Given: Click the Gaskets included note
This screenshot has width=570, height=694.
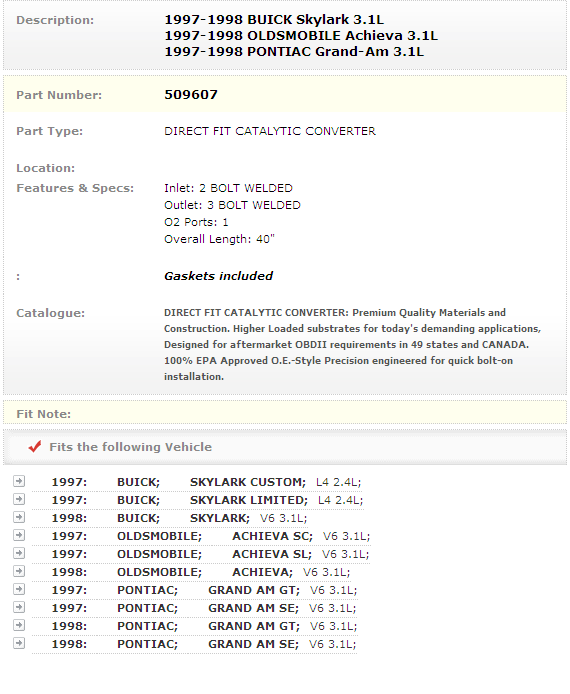Looking at the screenshot, I should pos(219,276).
